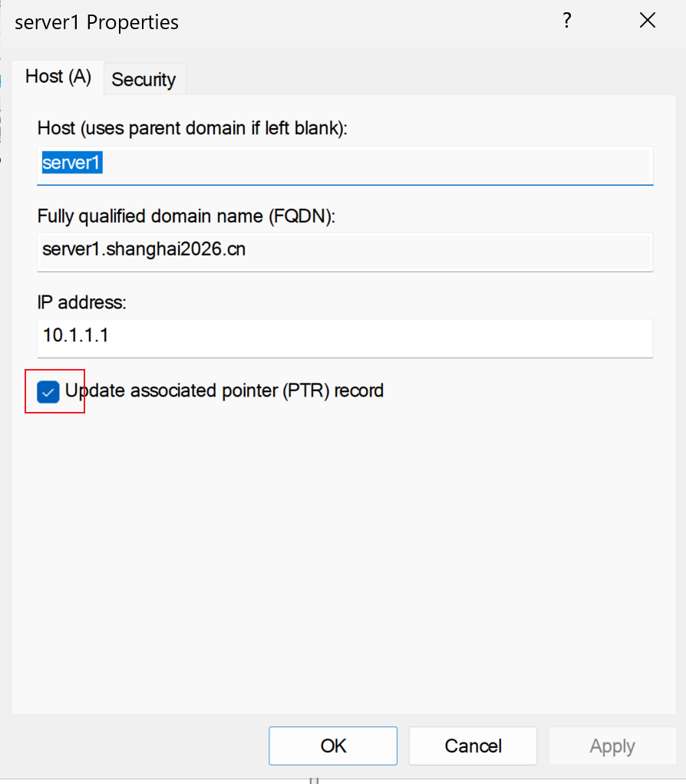
Task: Click inside the IP address field
Action: 345,338
